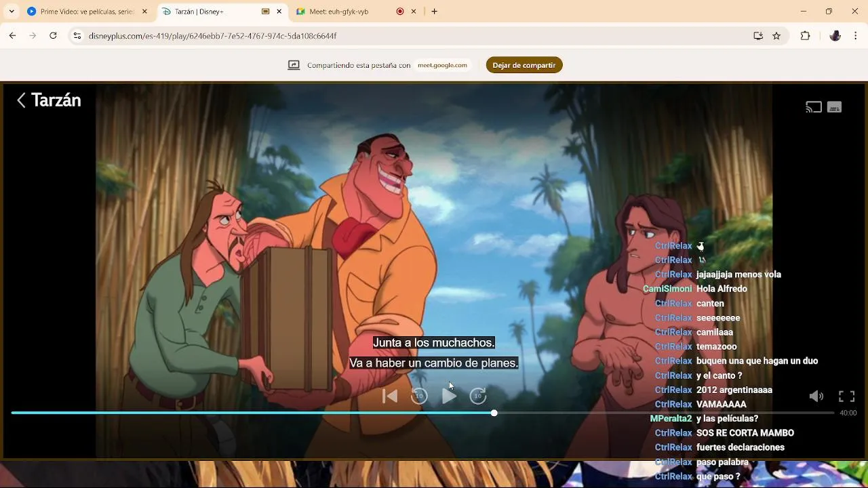Click the Dejar de compartir button
Screen dimensions: 868x488
(524, 65)
